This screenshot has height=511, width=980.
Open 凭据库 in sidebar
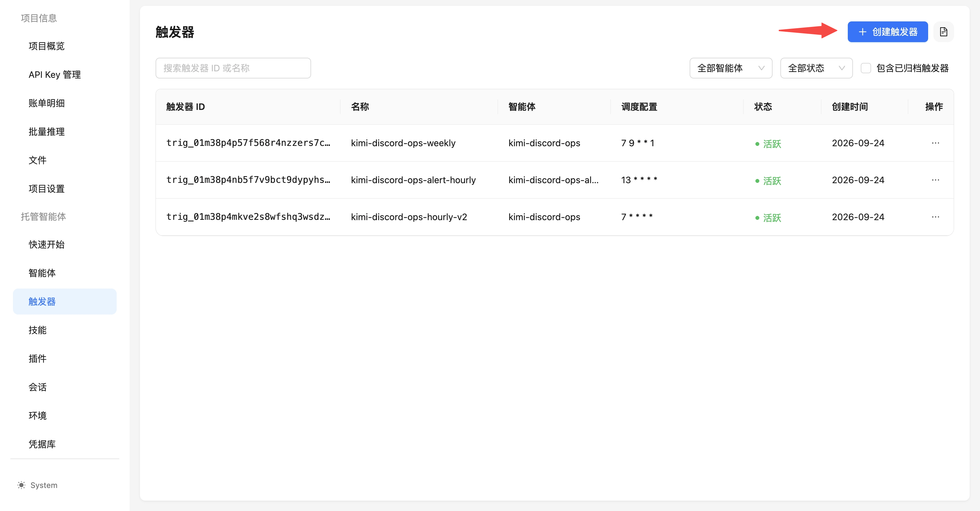click(x=65, y=444)
